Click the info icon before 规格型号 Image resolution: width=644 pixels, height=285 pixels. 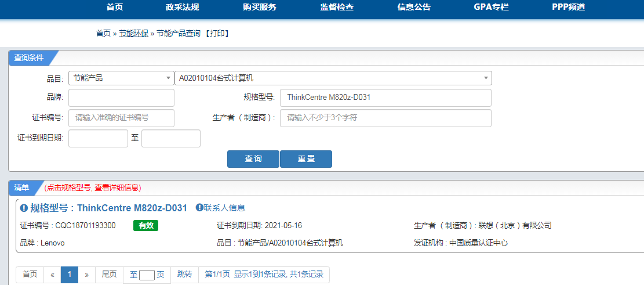click(24, 208)
